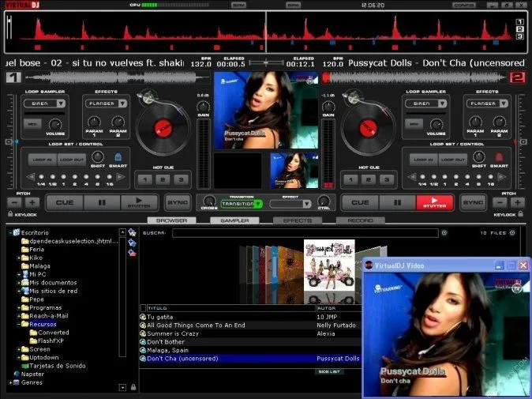Increase deck 2 pitch with plus button
The height and width of the screenshot is (399, 532).
[518, 203]
